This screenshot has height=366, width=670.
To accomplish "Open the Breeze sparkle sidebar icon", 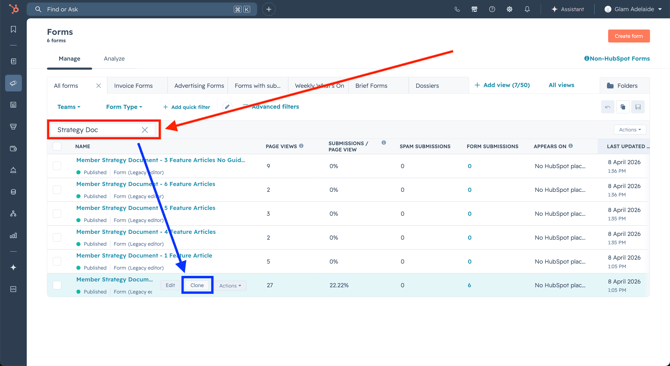I will (13, 267).
